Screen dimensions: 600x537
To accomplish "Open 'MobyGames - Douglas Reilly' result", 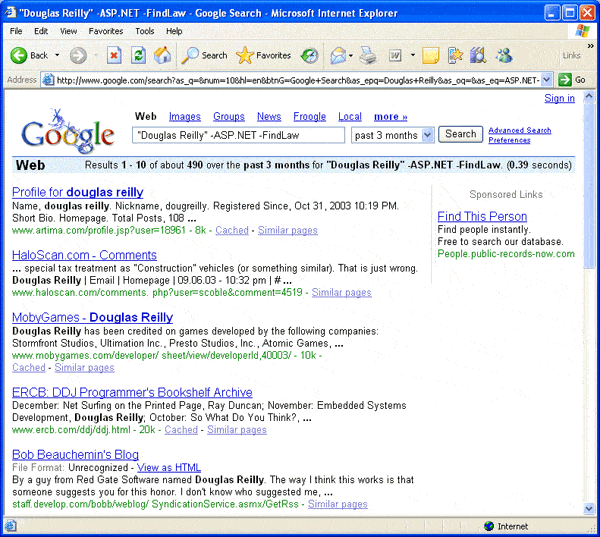I will click(x=92, y=317).
